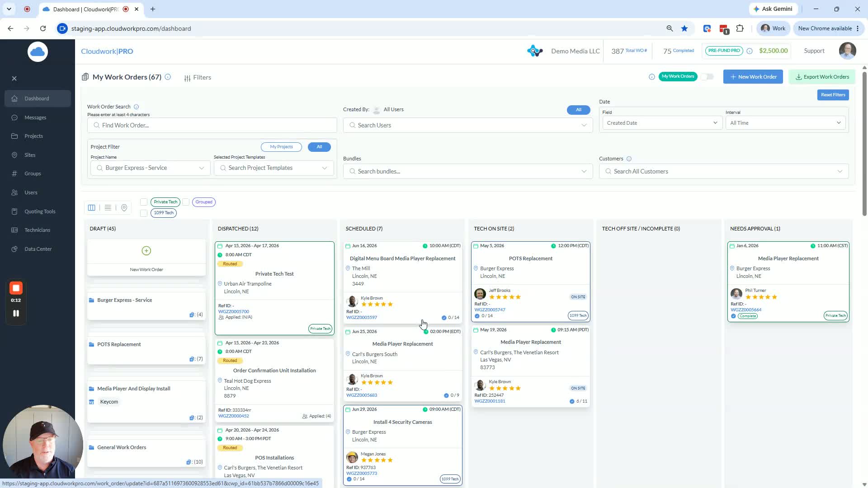Screen dimensions: 868x488
Task: Pause the screen recording
Action: (16, 313)
